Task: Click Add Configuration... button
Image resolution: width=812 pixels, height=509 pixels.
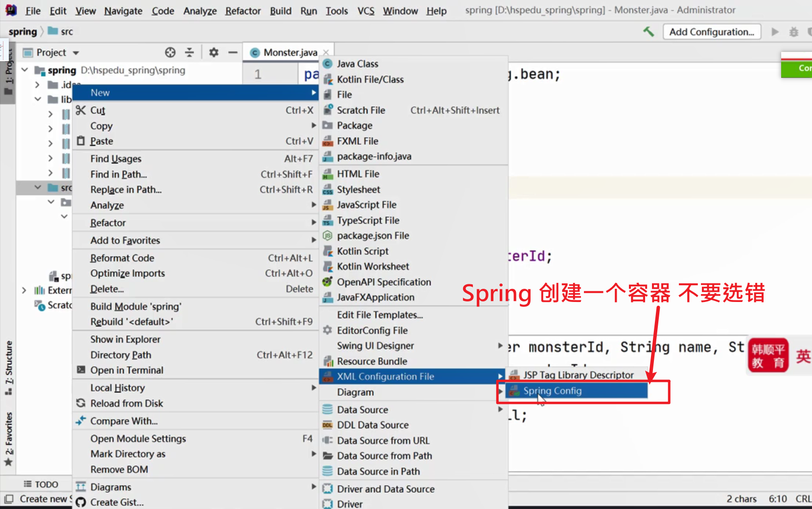Action: pyautogui.click(x=712, y=32)
